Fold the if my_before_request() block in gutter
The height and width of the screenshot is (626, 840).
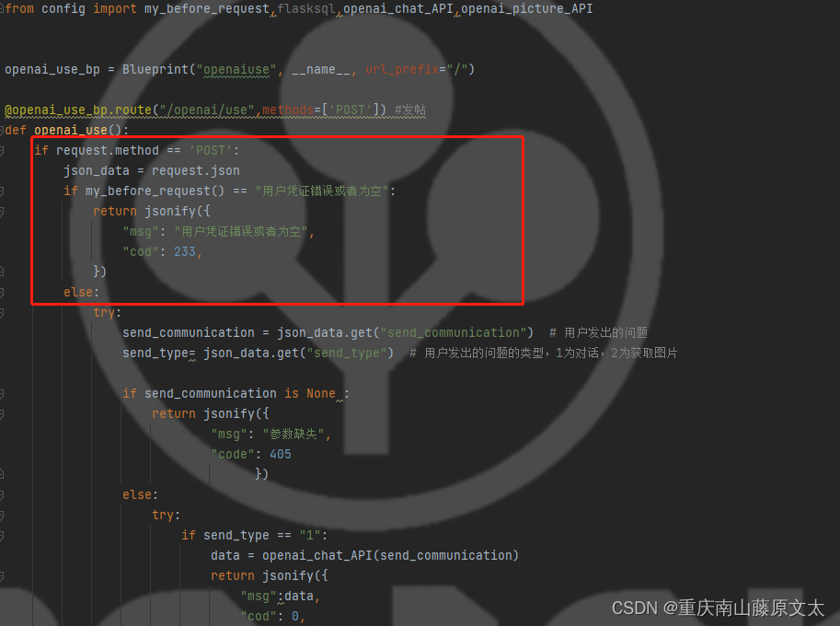click(2, 191)
